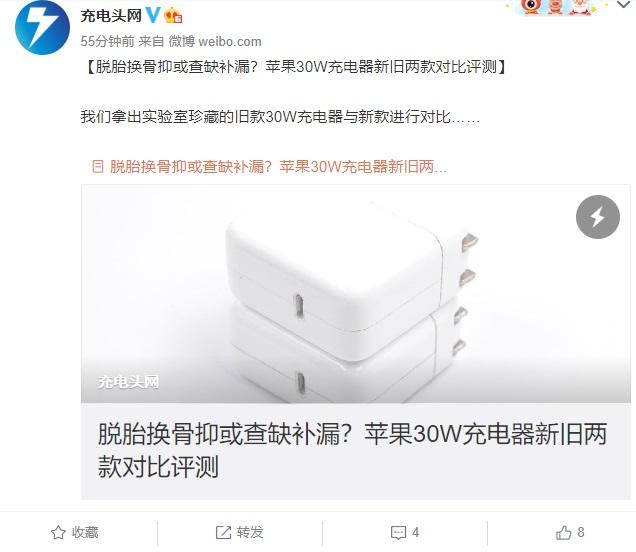
Task: Open the article card title text
Action: [352, 450]
